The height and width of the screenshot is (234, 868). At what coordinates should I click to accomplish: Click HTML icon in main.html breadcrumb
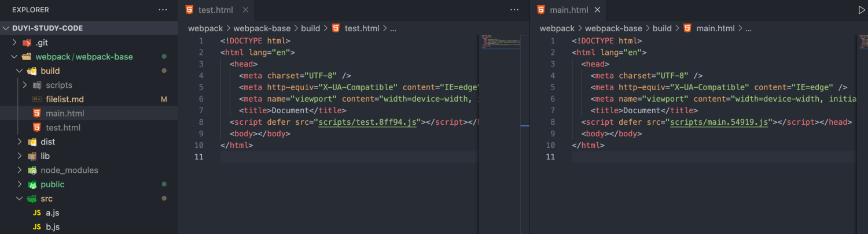[687, 28]
